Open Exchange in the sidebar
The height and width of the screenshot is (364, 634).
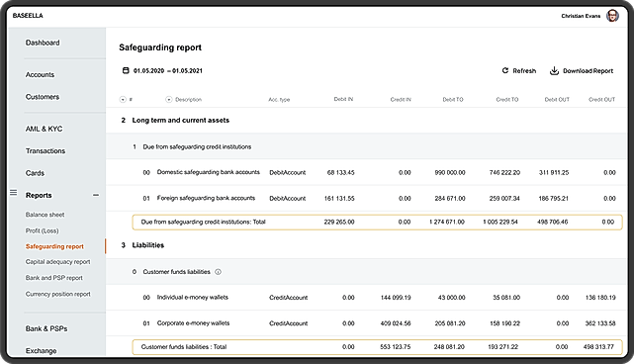point(41,351)
